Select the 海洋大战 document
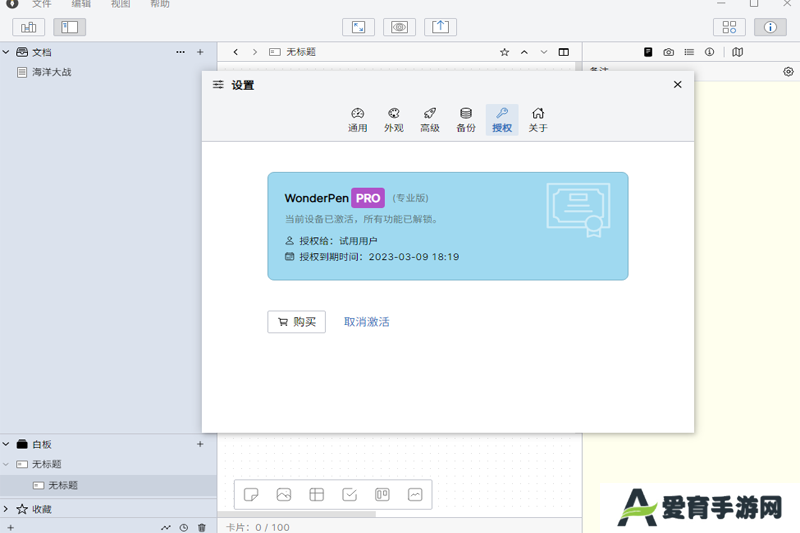 point(108,72)
